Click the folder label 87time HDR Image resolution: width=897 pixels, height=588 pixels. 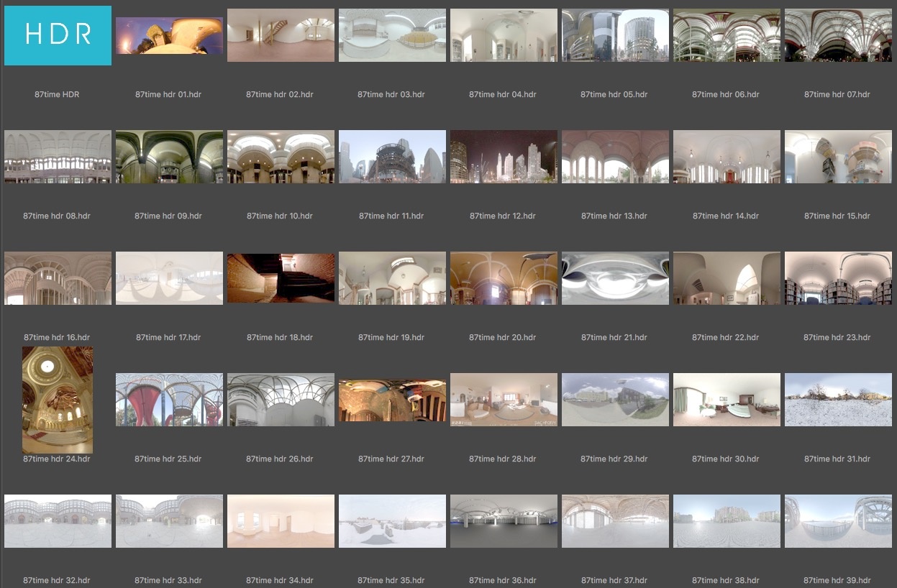[x=58, y=94]
